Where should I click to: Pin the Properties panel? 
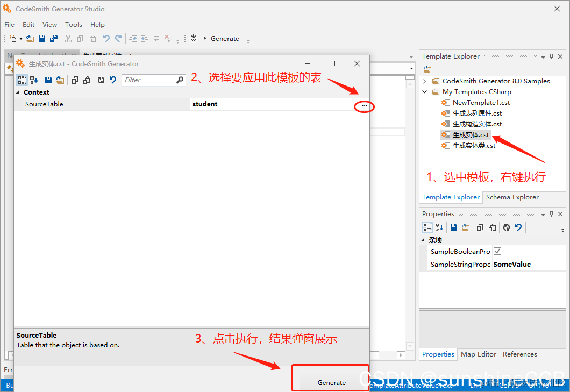coord(552,214)
